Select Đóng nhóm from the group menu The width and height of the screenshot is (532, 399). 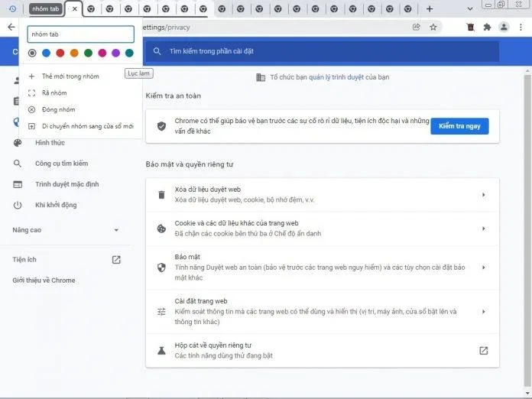click(x=59, y=109)
